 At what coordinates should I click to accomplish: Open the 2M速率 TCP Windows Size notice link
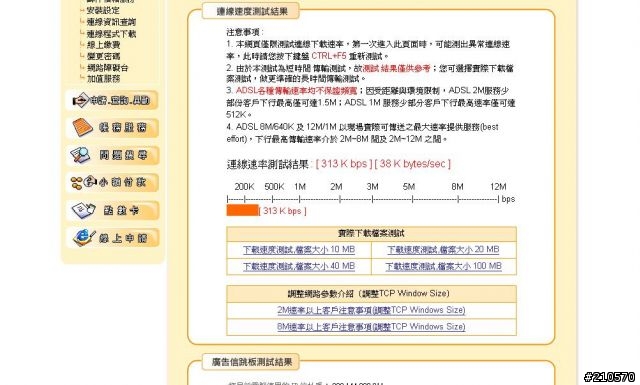pyautogui.click(x=371, y=310)
